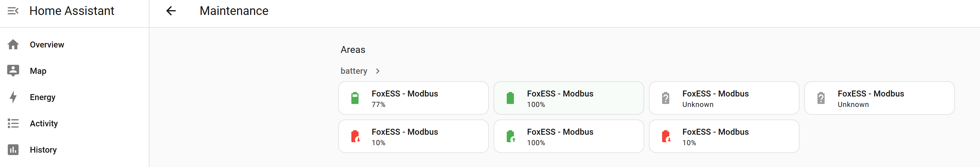Click the green charging battery icon
This screenshot has height=167, width=980.
pos(511,136)
